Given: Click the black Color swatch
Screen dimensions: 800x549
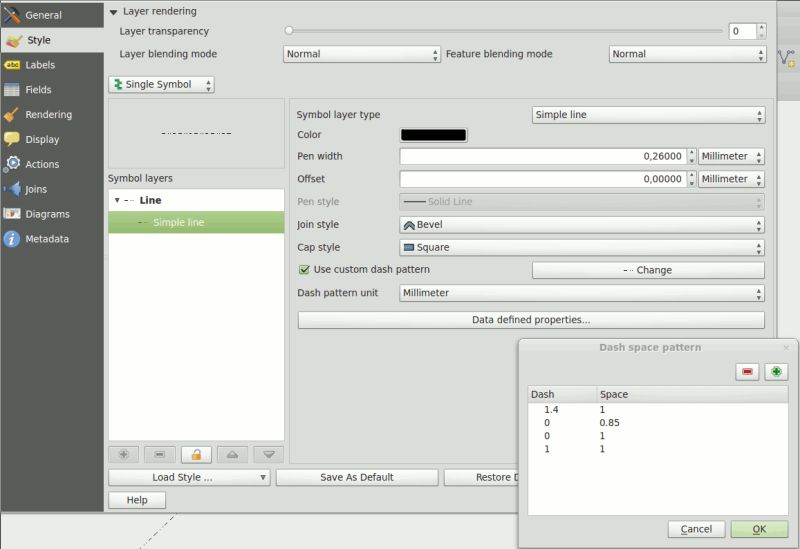Looking at the screenshot, I should point(434,135).
